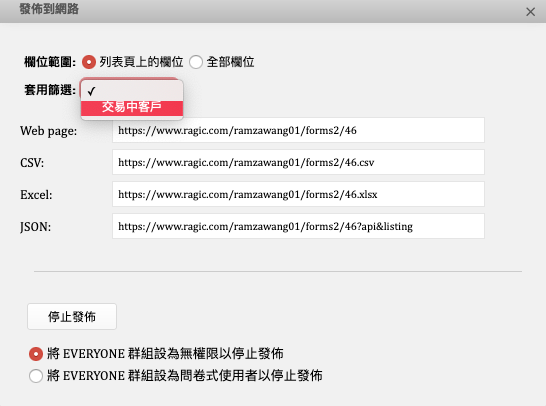Focus the JSON api listing URL field

(298, 226)
